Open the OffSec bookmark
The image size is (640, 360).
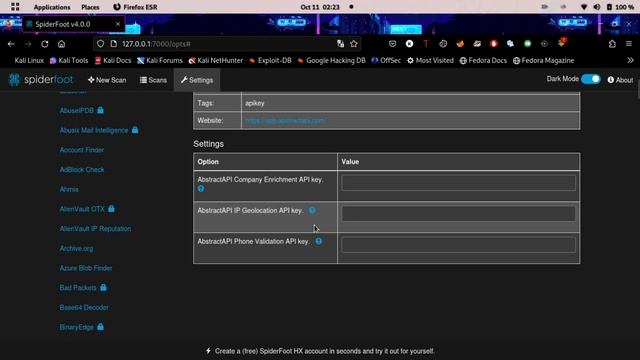coord(386,60)
